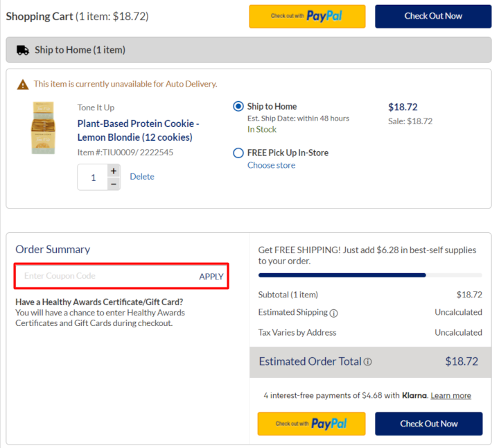Check out with PayPal at top
This screenshot has height=448, width=499.
(307, 16)
